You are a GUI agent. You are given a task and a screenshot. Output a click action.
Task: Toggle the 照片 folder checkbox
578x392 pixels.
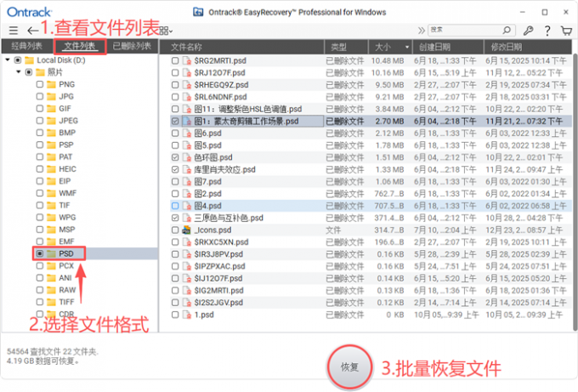(29, 72)
